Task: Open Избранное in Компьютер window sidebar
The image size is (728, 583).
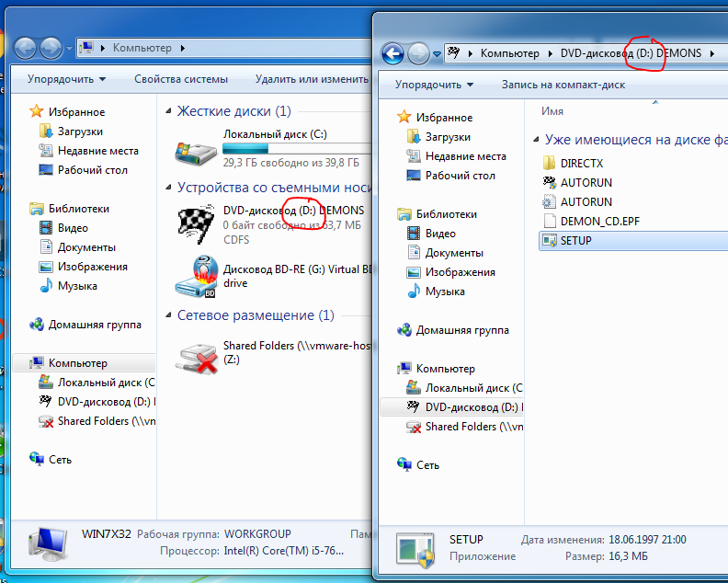Action: pyautogui.click(x=76, y=112)
